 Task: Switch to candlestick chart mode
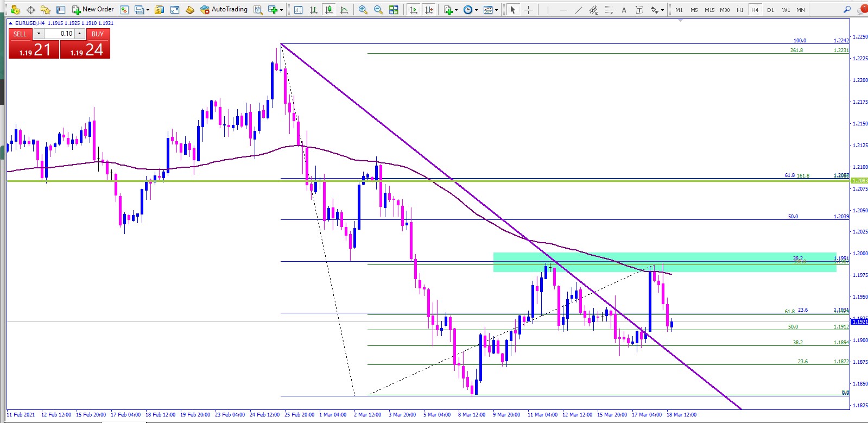(x=329, y=9)
